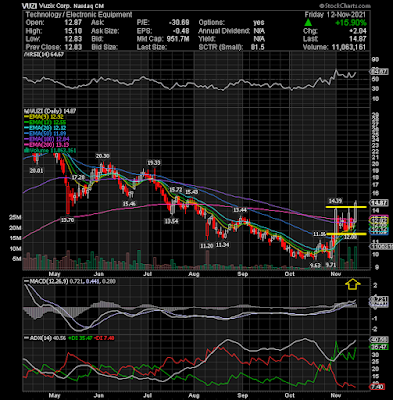Select the Mkt Cap value 951.7M
The height and width of the screenshot is (400, 393).
[x=179, y=39]
